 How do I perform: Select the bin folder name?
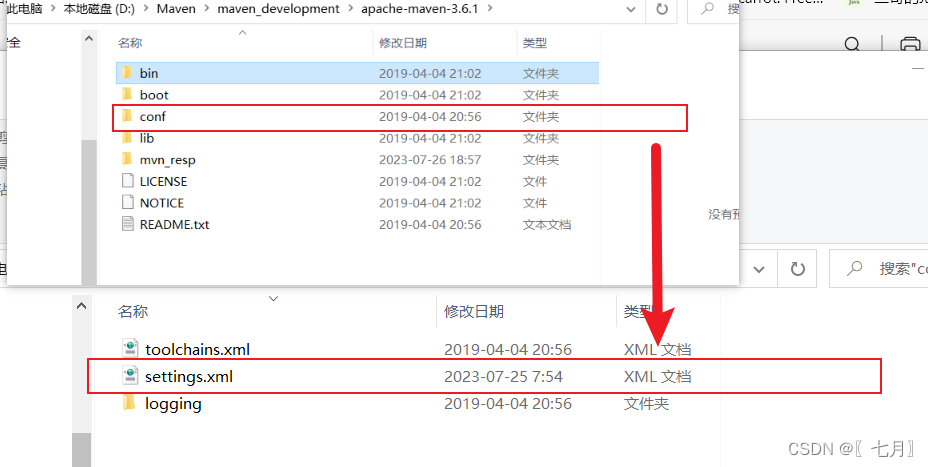[149, 73]
